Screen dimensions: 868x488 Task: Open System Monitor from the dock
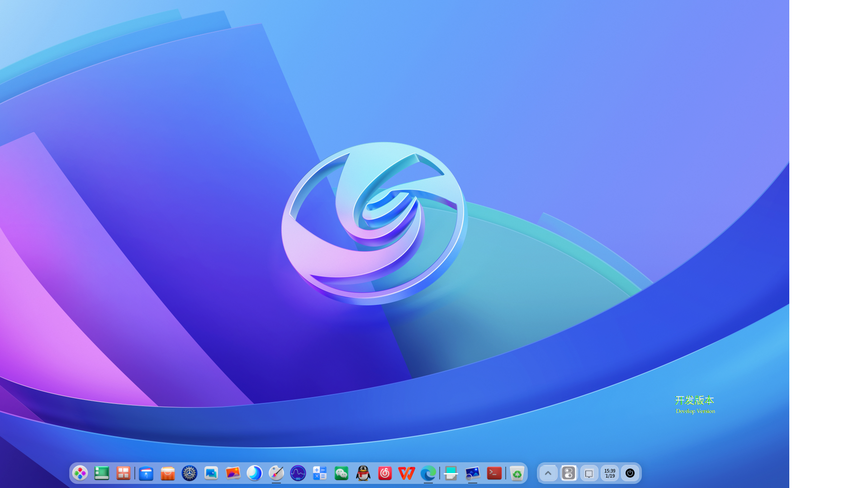[x=298, y=473]
